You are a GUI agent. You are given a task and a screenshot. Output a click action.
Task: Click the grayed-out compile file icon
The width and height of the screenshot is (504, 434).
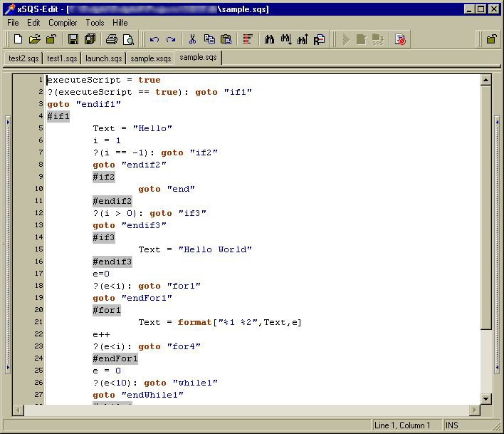(x=362, y=39)
